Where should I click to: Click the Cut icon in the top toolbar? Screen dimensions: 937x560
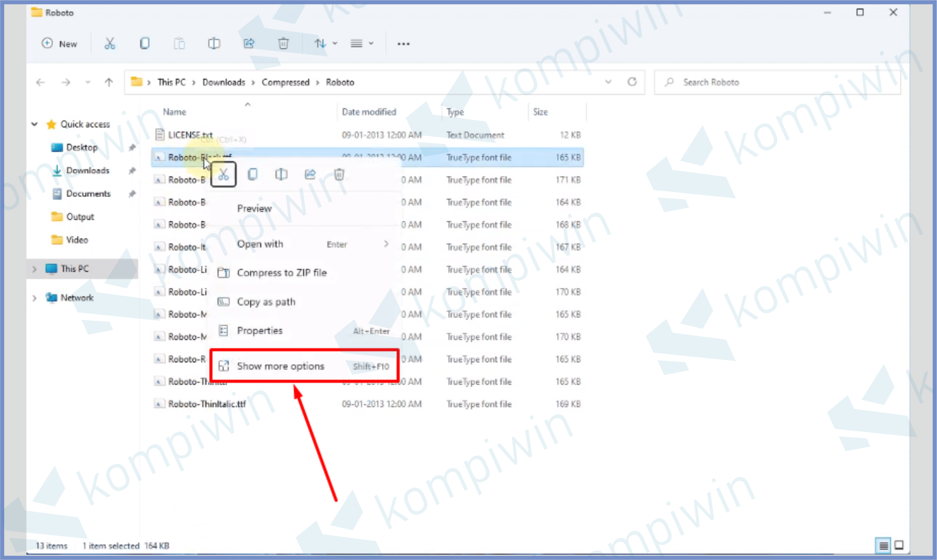click(109, 44)
